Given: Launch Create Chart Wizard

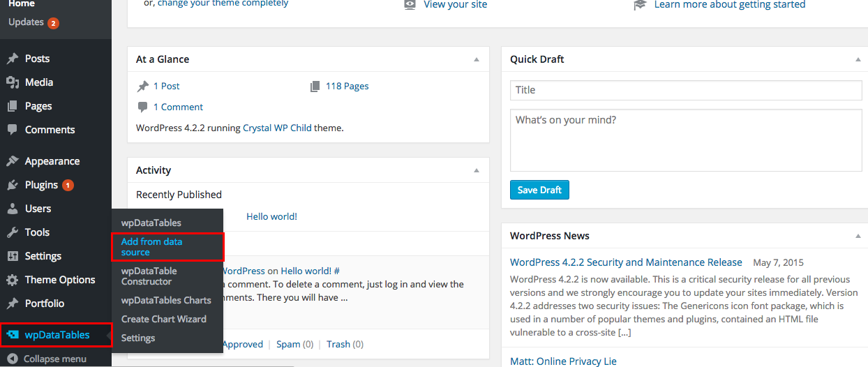Looking at the screenshot, I should pyautogui.click(x=164, y=319).
